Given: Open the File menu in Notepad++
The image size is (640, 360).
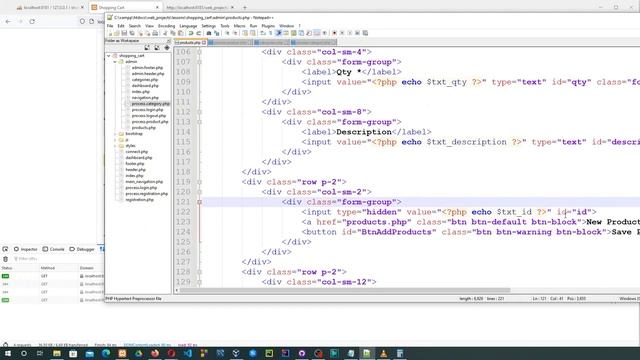Looking at the screenshot, I should (110, 26).
